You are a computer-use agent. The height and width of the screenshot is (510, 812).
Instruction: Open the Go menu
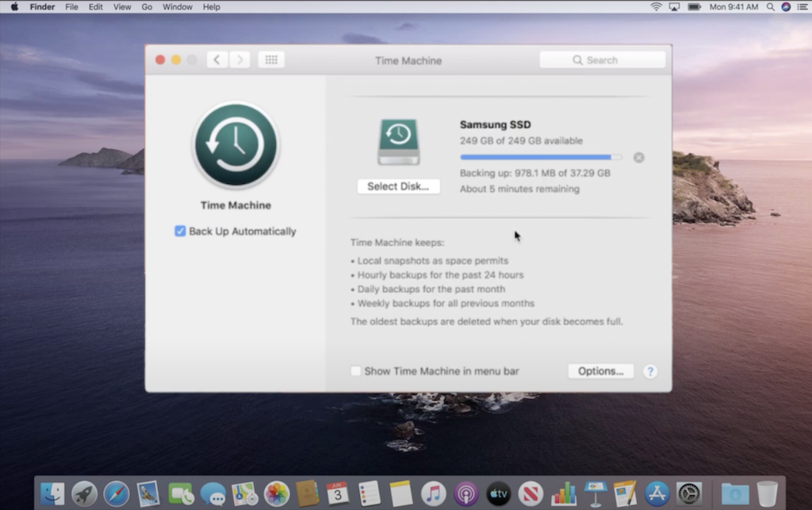point(147,6)
